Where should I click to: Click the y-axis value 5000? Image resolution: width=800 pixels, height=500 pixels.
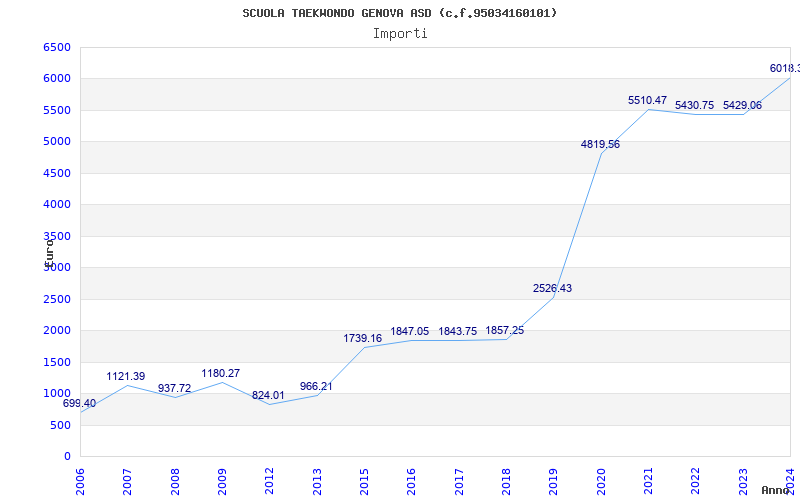[57, 141]
